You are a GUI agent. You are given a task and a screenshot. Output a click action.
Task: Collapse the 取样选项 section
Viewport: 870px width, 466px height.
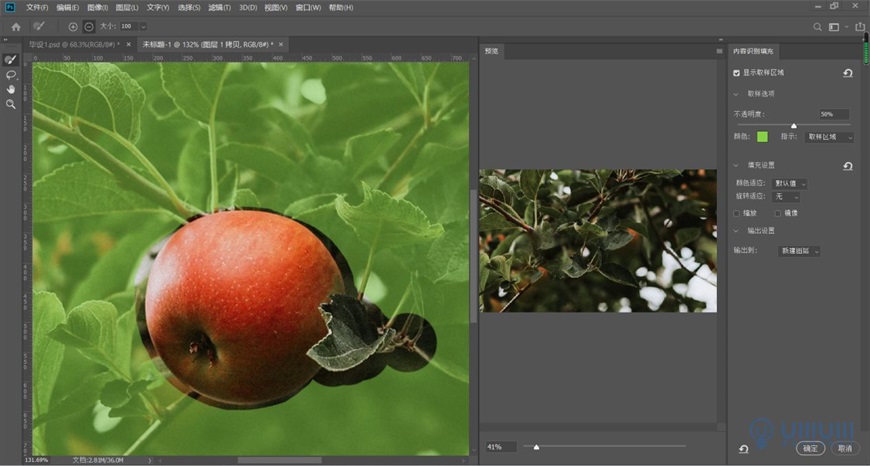(x=737, y=94)
